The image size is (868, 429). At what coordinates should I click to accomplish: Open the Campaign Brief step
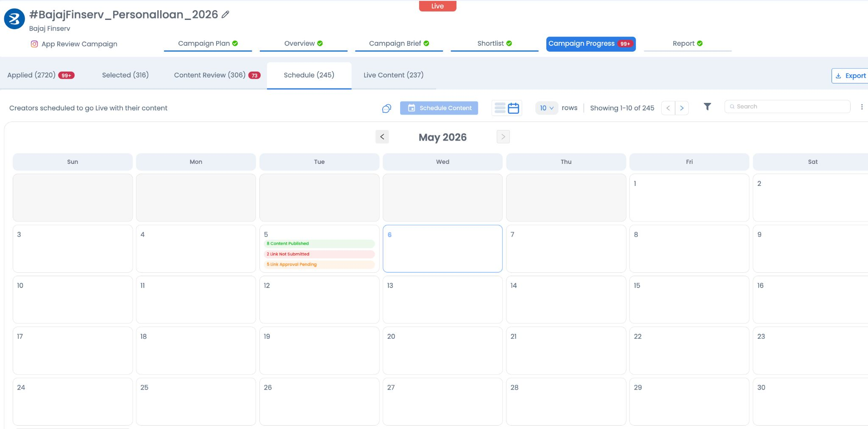399,44
